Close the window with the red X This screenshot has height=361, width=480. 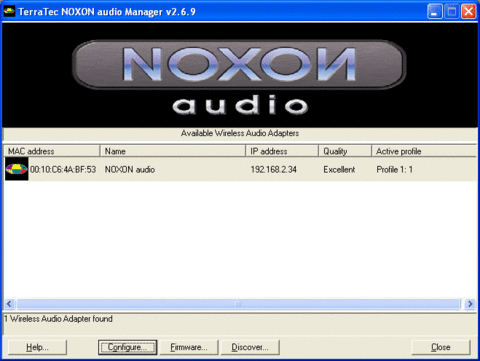click(x=469, y=12)
